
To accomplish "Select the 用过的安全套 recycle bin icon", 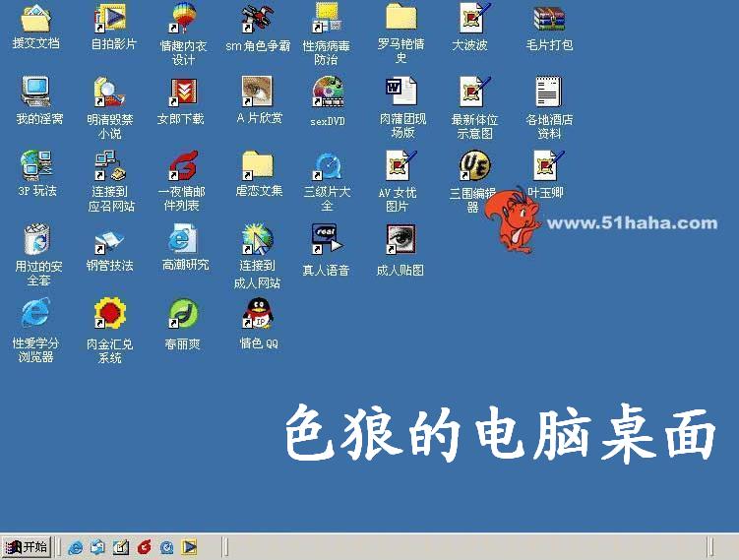I will point(36,239).
